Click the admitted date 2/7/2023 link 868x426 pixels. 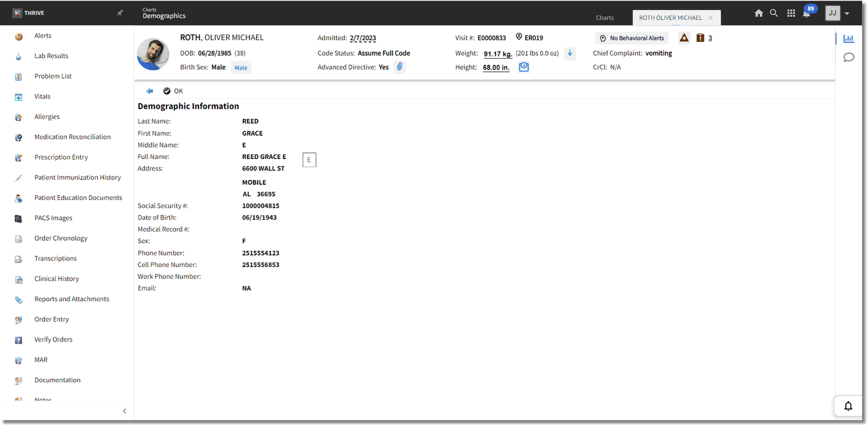click(363, 38)
